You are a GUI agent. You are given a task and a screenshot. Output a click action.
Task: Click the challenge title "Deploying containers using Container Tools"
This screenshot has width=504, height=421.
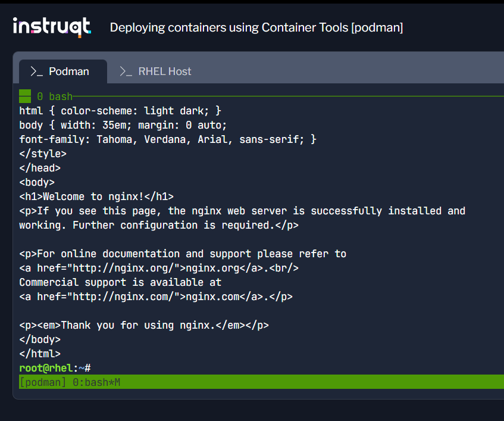[x=228, y=27]
